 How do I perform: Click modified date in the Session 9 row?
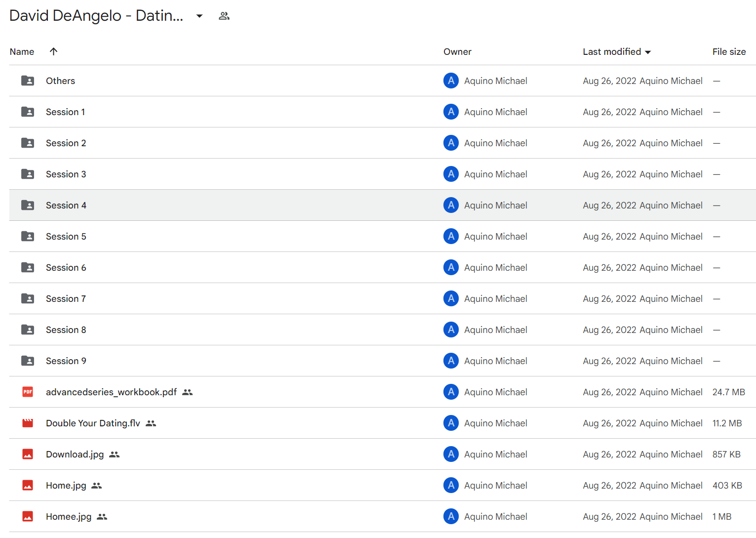(x=609, y=361)
